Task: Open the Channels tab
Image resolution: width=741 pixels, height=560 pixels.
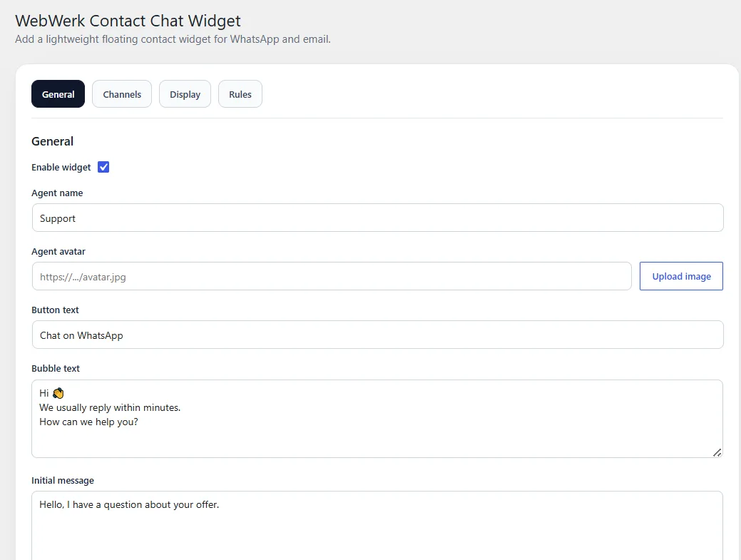Action: [x=122, y=94]
